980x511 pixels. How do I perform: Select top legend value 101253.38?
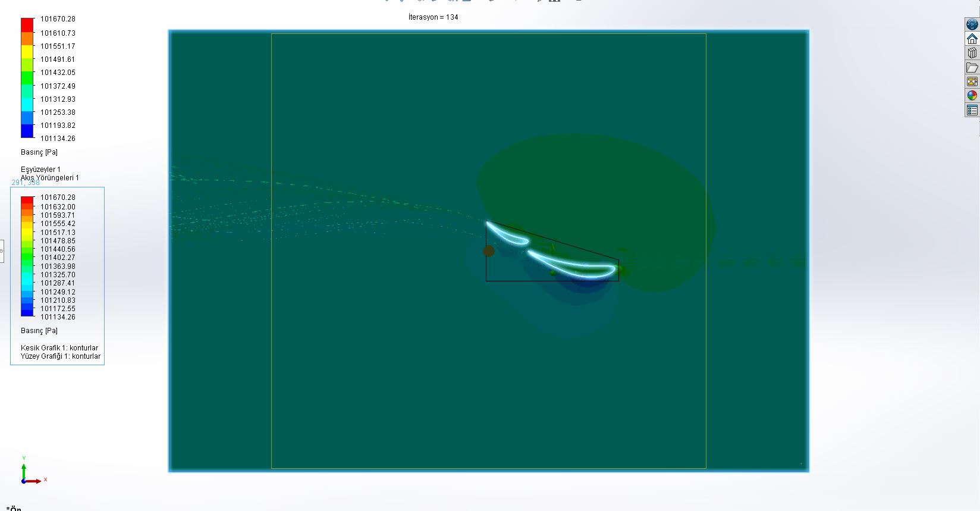point(58,112)
